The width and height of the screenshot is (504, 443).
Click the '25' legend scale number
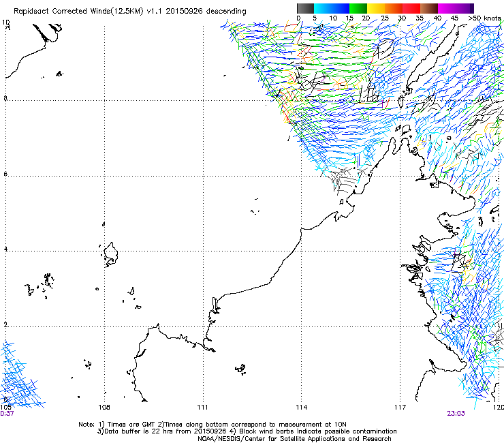tap(385, 18)
